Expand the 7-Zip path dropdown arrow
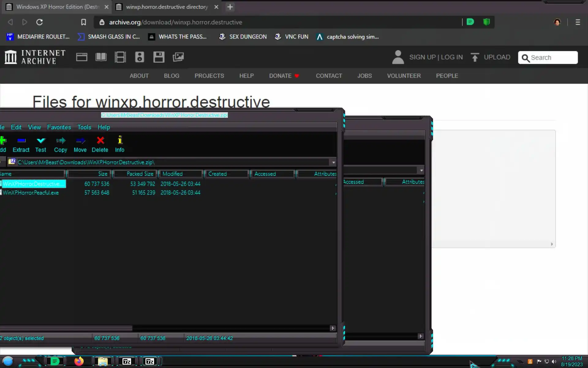The width and height of the screenshot is (588, 368). (x=333, y=162)
